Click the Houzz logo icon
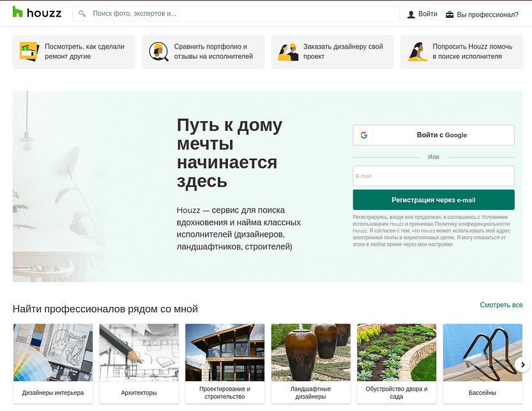532x411 pixels. 19,13
